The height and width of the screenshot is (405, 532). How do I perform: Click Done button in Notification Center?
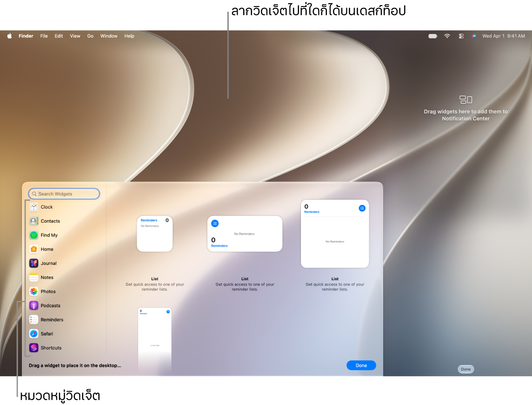coord(466,369)
